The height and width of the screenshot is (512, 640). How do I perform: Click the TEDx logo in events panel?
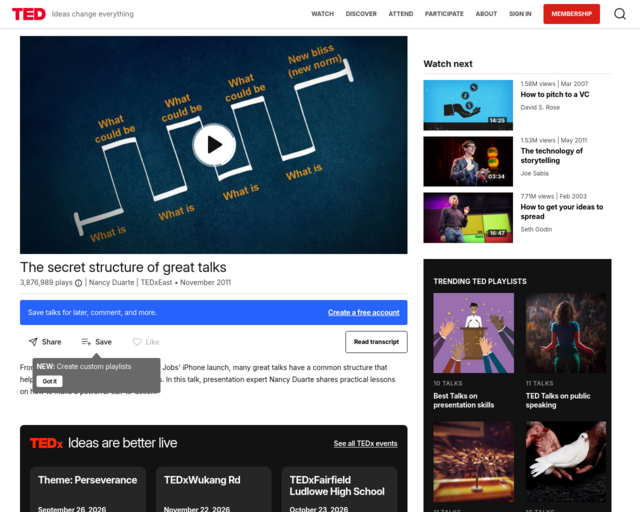click(46, 443)
